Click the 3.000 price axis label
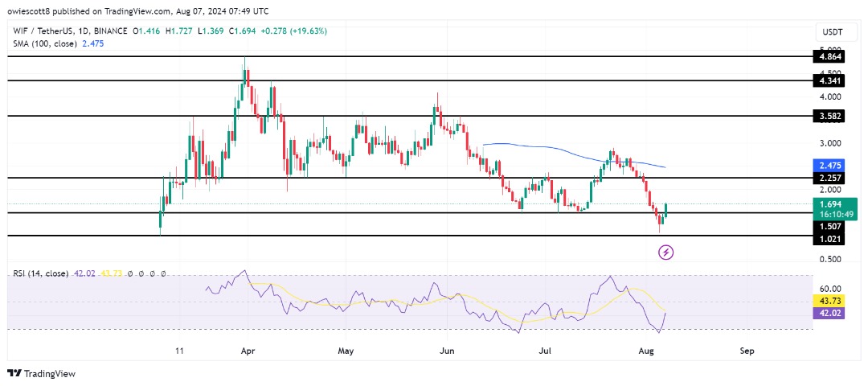This screenshot has width=868, height=386. coord(829,143)
